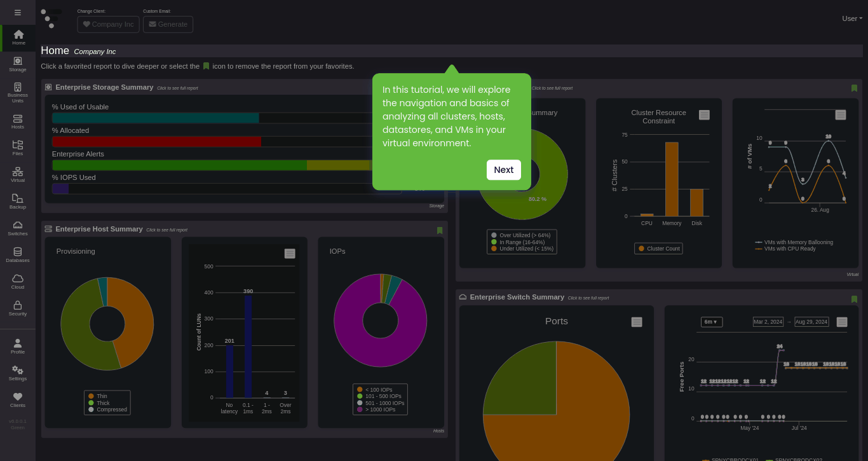Click the Generate custom email button

pos(168,24)
